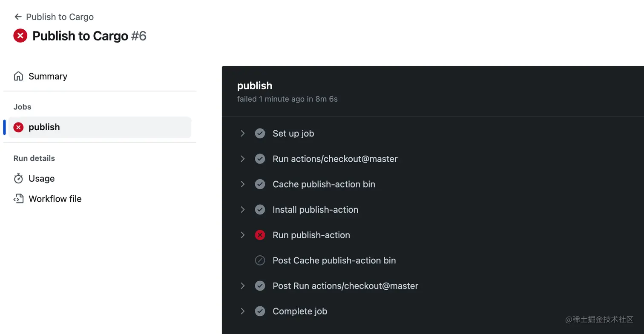Select the Post Cache publish-action bin label

point(334,260)
